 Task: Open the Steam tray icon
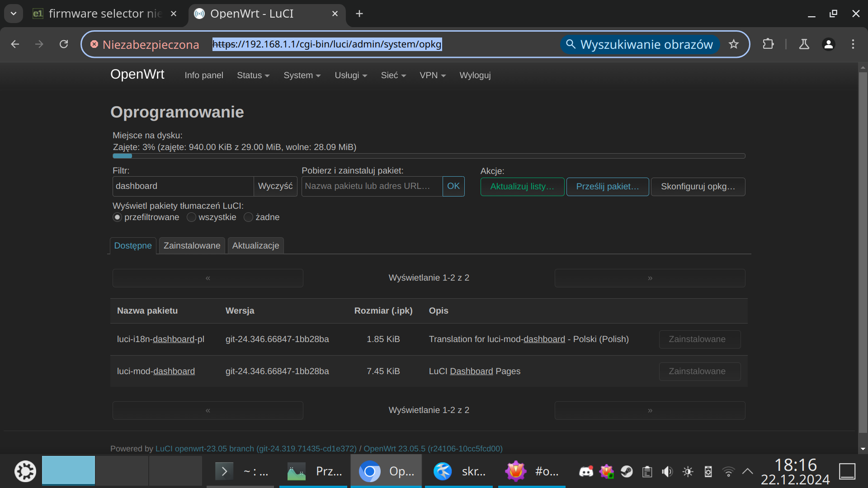[627, 472]
